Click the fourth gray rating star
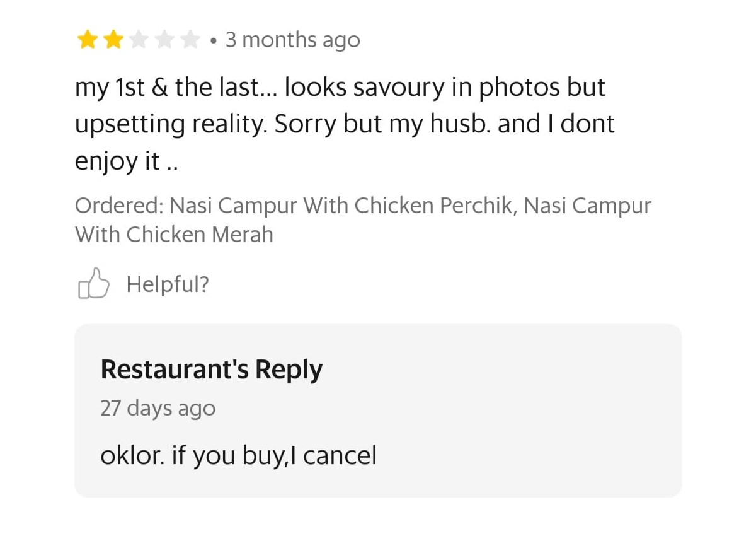The image size is (756, 536). pos(164,41)
